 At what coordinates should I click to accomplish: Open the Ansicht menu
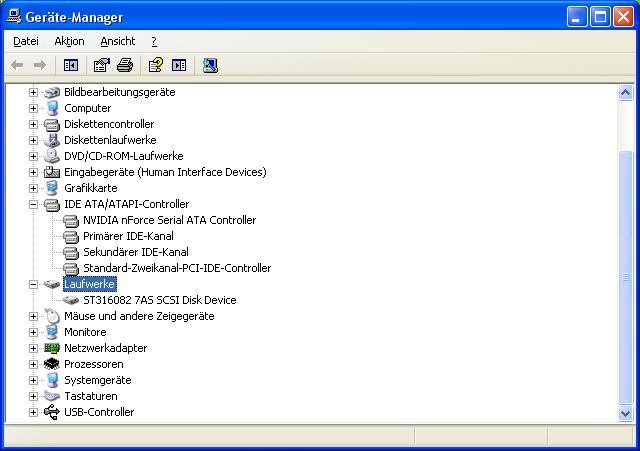pos(118,41)
